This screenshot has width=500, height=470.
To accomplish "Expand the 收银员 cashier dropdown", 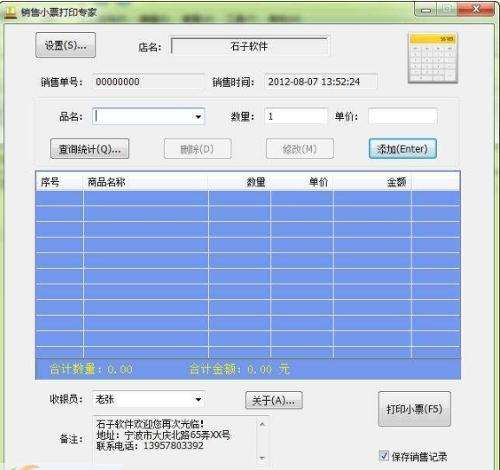I will click(x=198, y=399).
